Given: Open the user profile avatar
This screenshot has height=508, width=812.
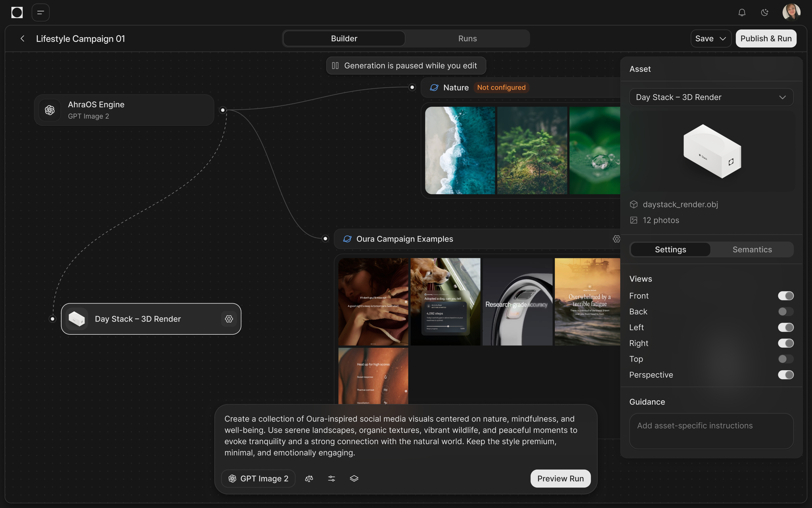Looking at the screenshot, I should (791, 12).
